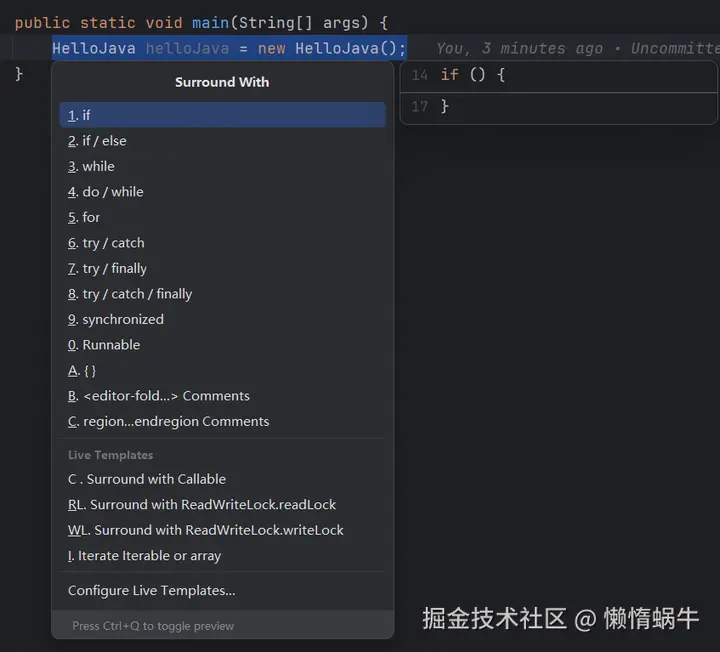Click 'Press Ctrl+Q to toggle preview' hint
Screen dimensions: 720x652
pyautogui.click(x=153, y=626)
